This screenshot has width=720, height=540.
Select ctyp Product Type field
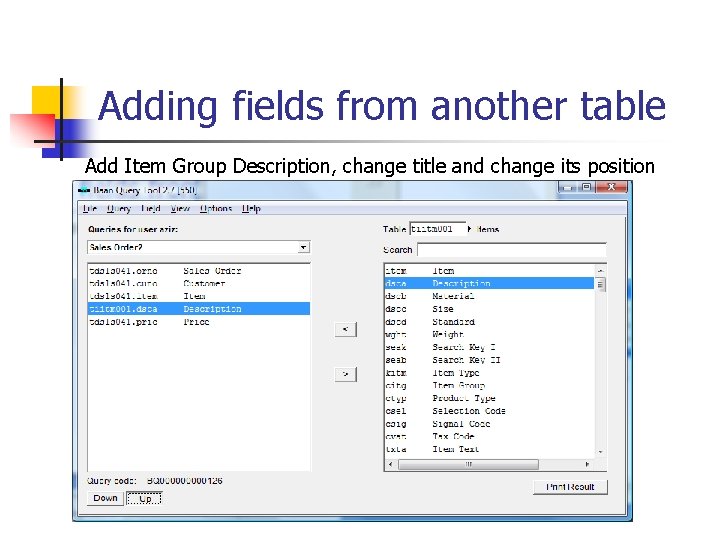489,398
